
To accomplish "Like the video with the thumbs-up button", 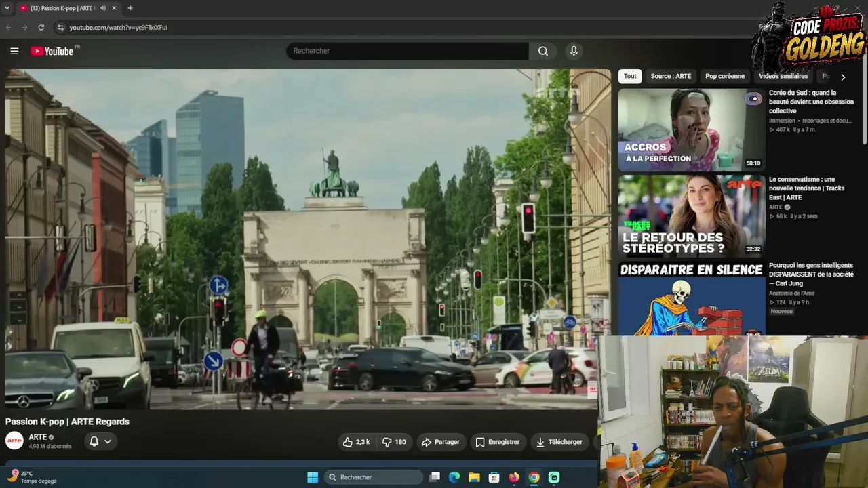I will 357,442.
